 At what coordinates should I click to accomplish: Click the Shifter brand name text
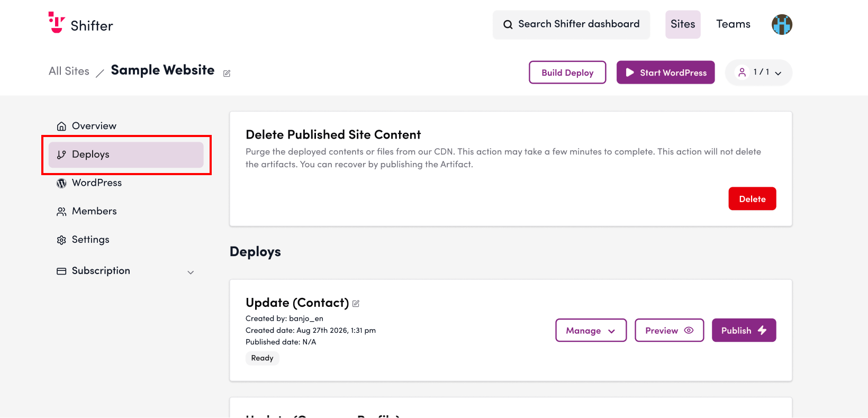point(92,26)
